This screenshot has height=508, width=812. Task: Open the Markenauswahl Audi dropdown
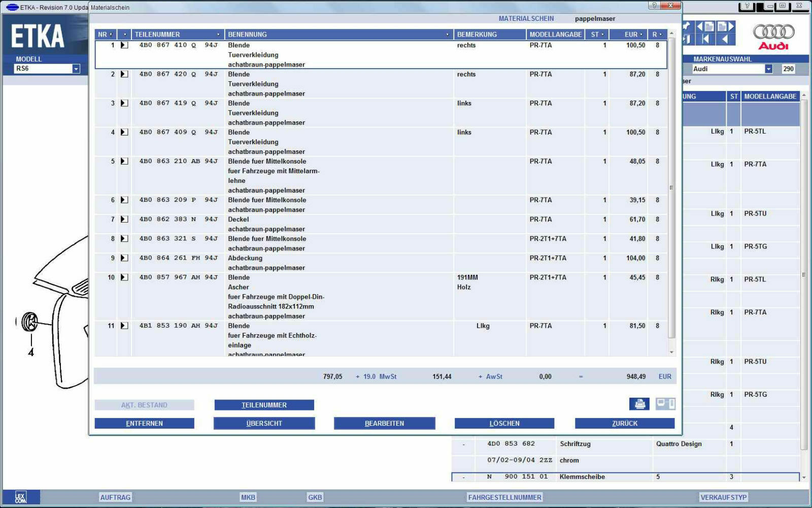point(768,69)
